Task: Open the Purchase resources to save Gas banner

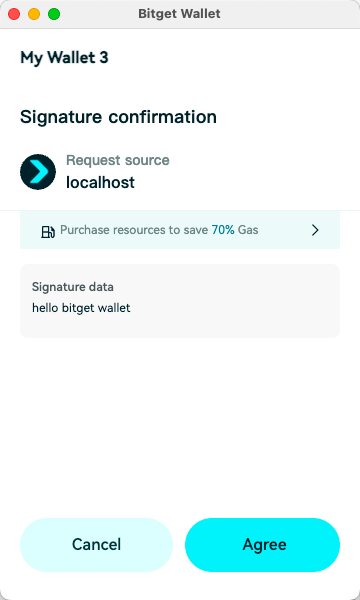Action: 180,230
